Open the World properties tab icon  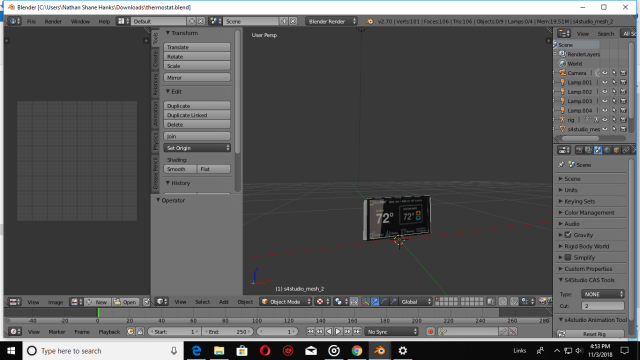click(607, 150)
